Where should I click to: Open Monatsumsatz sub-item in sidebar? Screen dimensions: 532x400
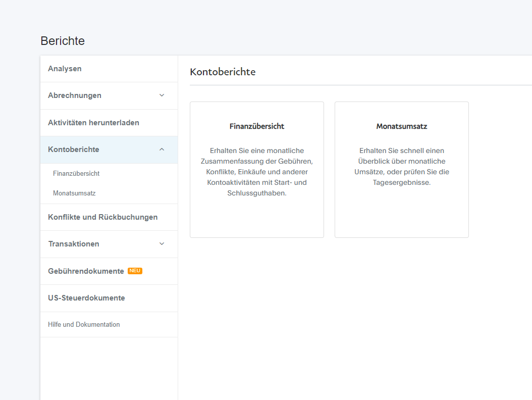click(x=74, y=193)
